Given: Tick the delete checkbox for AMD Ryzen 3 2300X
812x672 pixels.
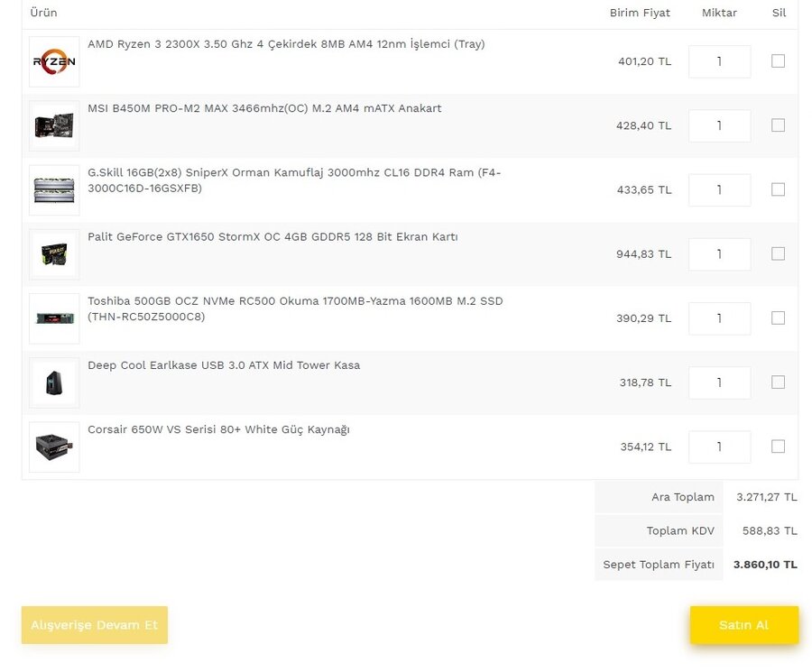Looking at the screenshot, I should (x=778, y=61).
